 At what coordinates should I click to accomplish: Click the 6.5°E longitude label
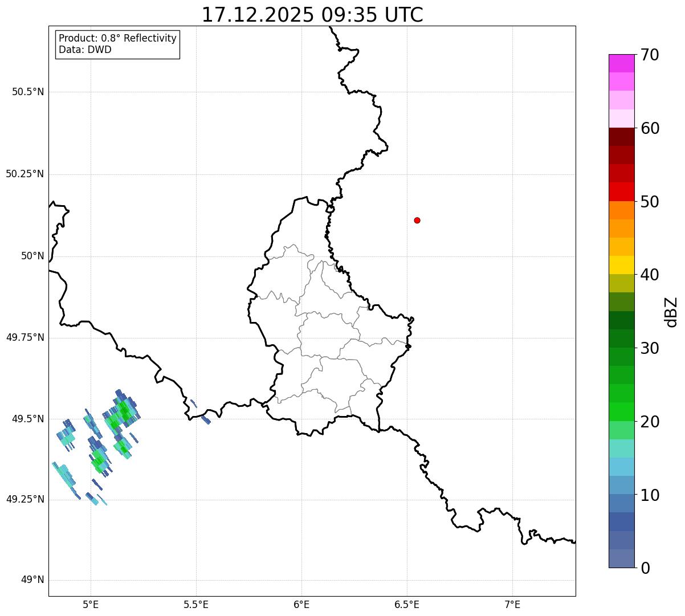click(x=407, y=604)
